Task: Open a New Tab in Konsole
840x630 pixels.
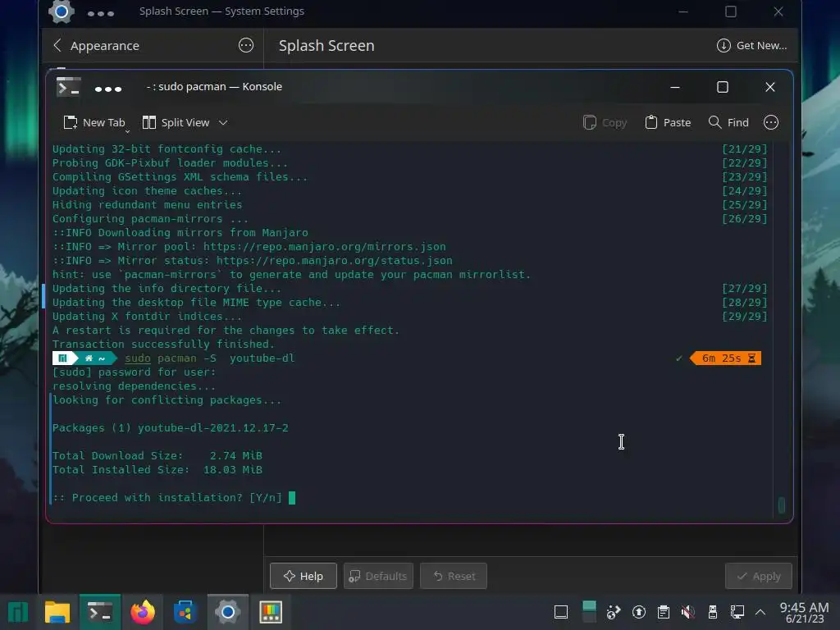Action: click(x=94, y=123)
